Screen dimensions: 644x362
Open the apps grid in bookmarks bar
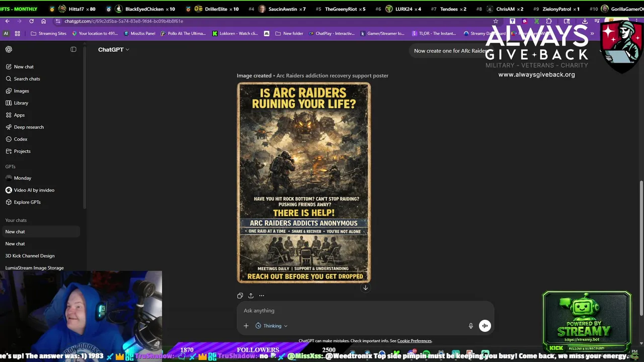click(x=17, y=34)
